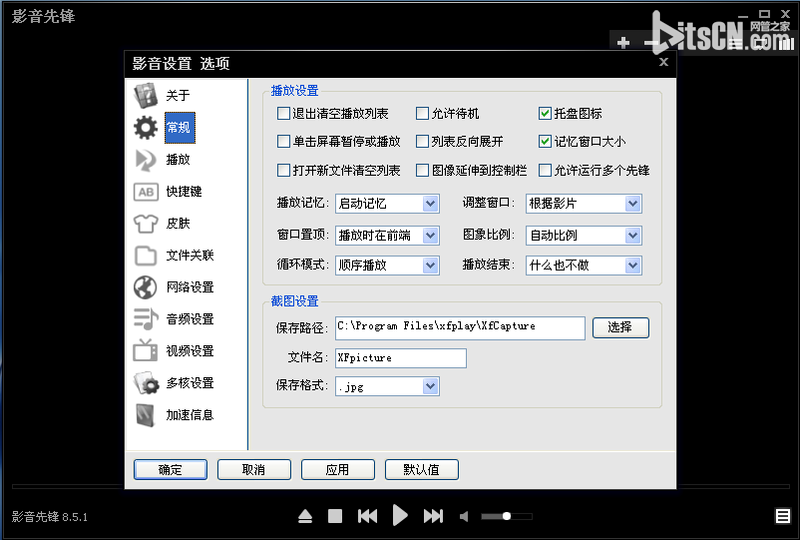Select the 常规 gear icon
The image size is (800, 540).
[x=146, y=128]
